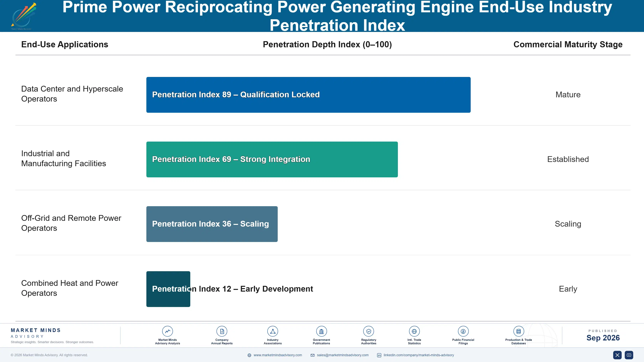Click the Market Minds Advisory logo in header
The width and height of the screenshot is (644, 362).
pos(23,16)
